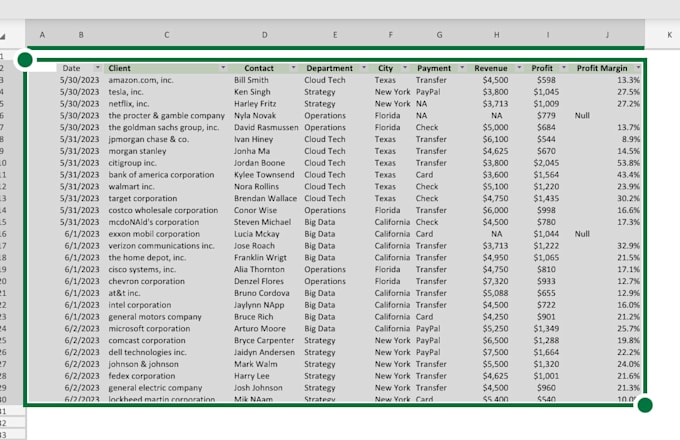680x440 pixels.
Task: Click profit value $1,664
Action: (x=546, y=352)
